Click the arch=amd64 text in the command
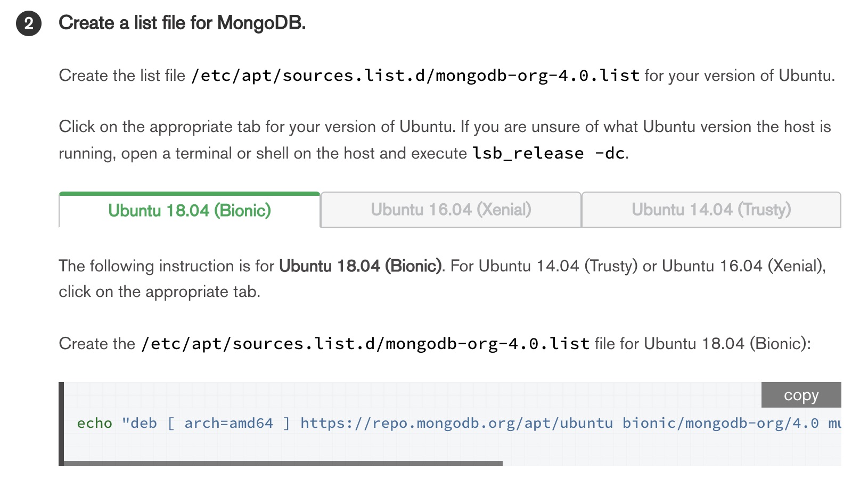 click(229, 423)
